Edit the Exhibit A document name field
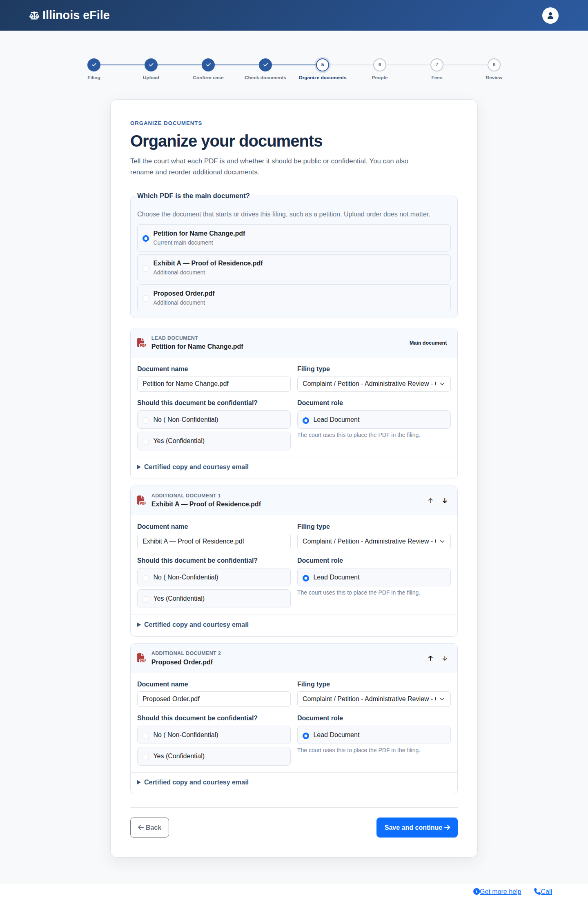This screenshot has height=900, width=588. (214, 541)
